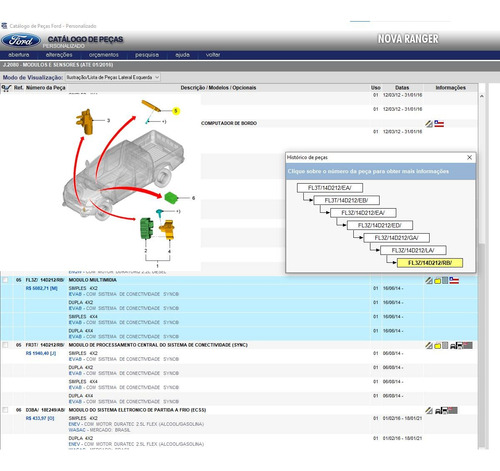500x471 pixels.
Task: Click the checklist icon in the table header
Action: click(6, 88)
